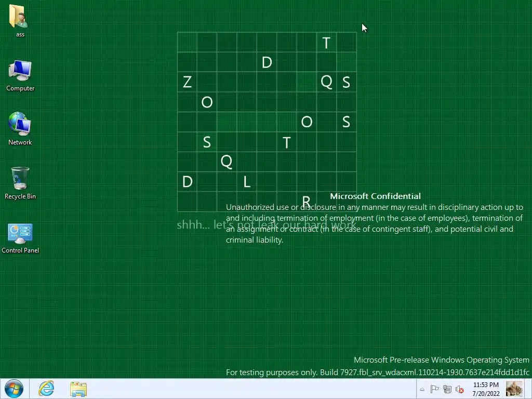Select the Control Panel desktop icon

(20, 238)
